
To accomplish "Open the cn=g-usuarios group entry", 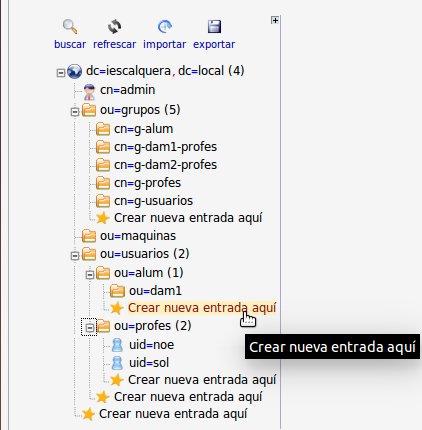I will click(153, 201).
